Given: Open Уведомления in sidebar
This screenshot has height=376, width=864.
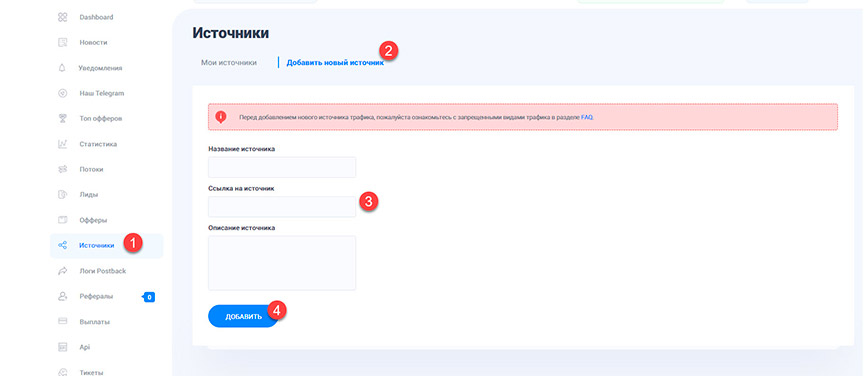Looking at the screenshot, I should [101, 68].
